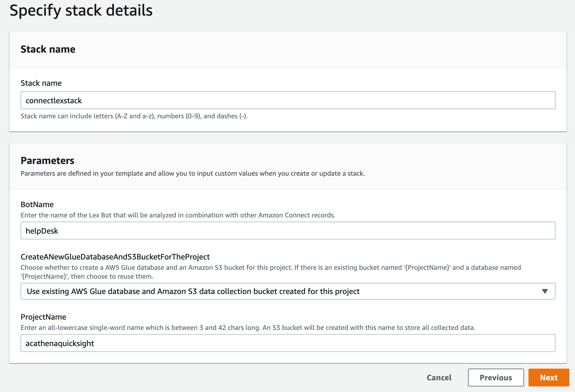Click the Next button
575x392 pixels.
tap(548, 378)
